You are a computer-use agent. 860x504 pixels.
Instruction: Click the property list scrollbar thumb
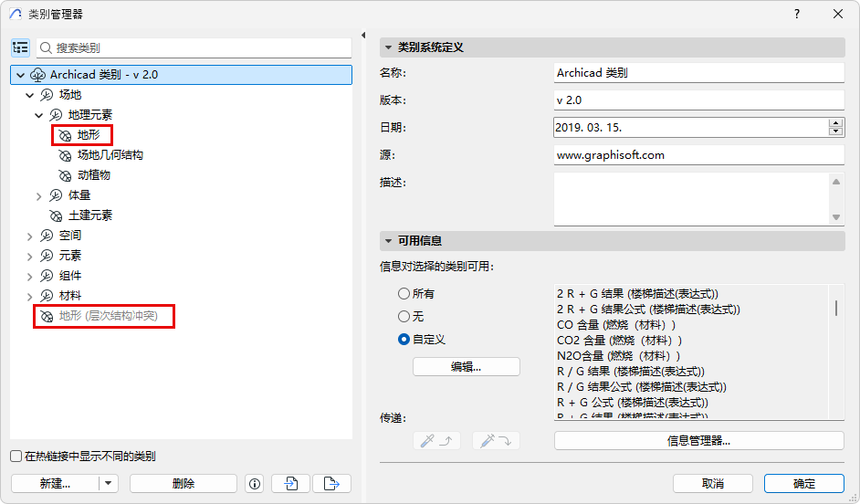(x=836, y=308)
